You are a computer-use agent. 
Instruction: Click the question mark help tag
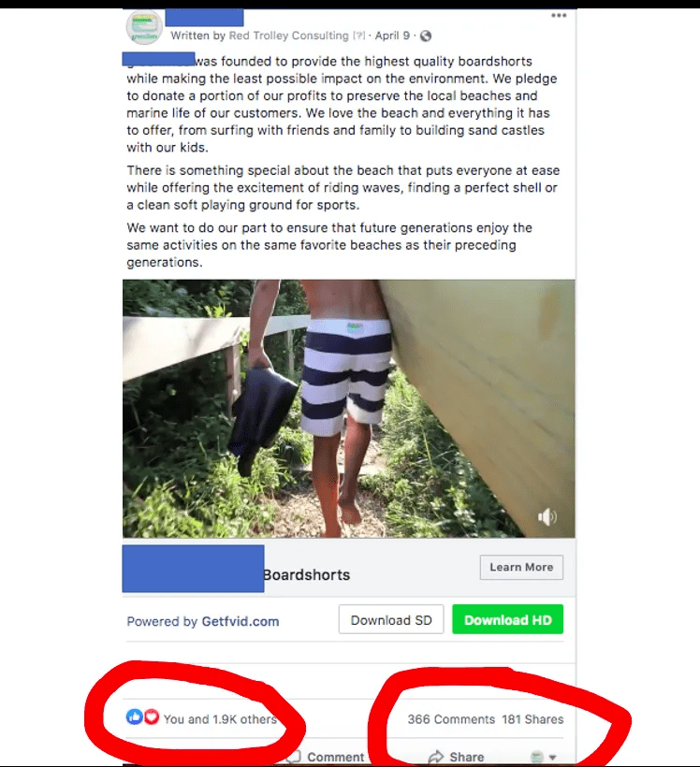(359, 36)
